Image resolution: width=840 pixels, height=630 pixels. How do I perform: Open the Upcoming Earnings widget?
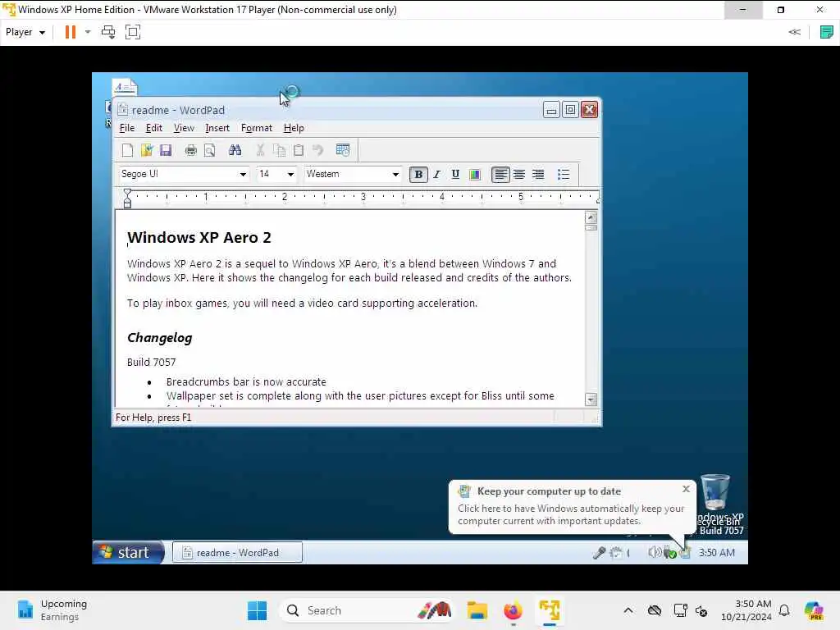pos(52,610)
